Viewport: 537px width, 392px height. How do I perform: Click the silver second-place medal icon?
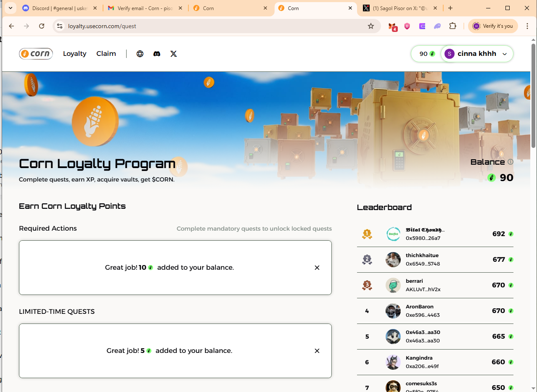367,260
